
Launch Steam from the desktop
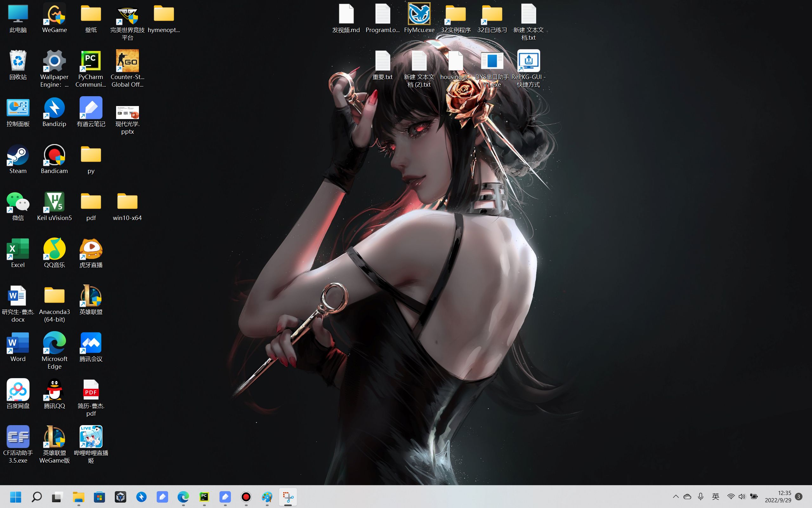(18, 160)
